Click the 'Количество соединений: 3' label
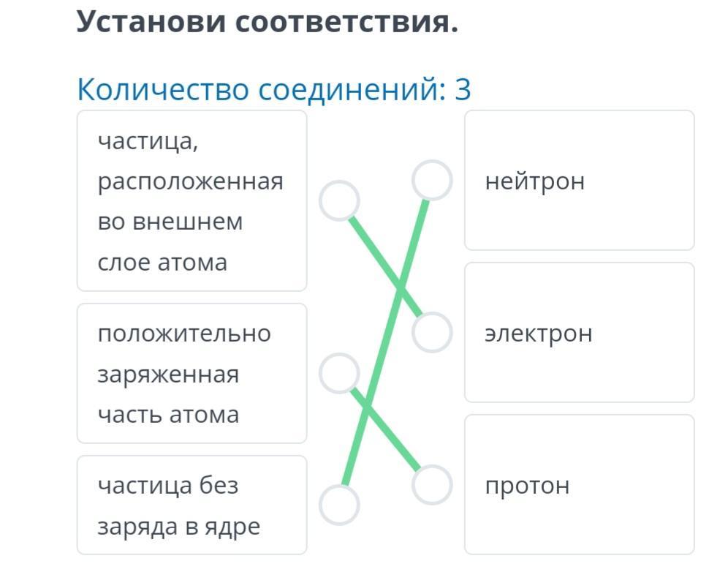Viewport: 728px width, 583px height. tap(274, 89)
